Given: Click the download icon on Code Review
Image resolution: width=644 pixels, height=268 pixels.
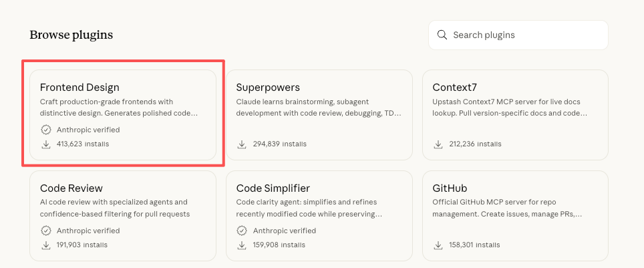Looking at the screenshot, I should pos(46,245).
